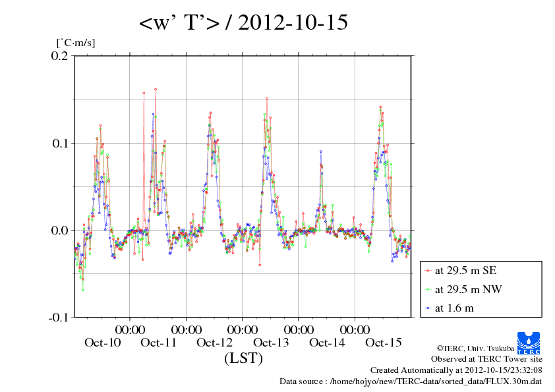
Task: Click the "00:00" label above Oct-15
Action: [355, 329]
